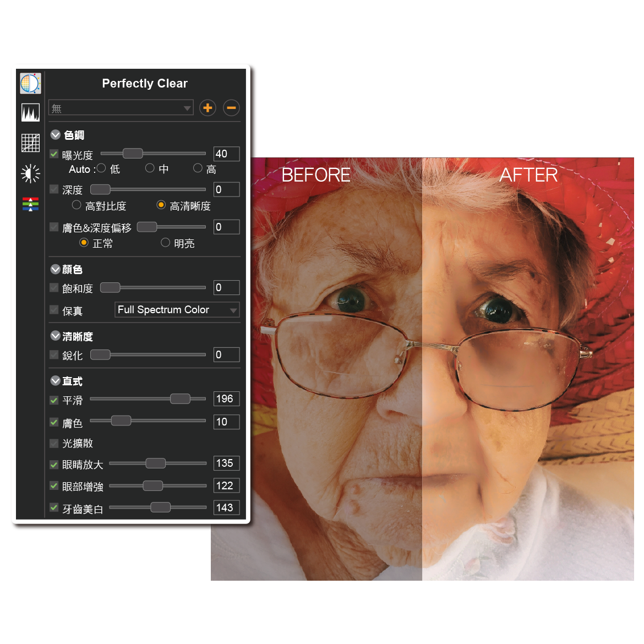This screenshot has width=644, height=644.
Task: Open the histogram panel icon
Action: click(30, 112)
